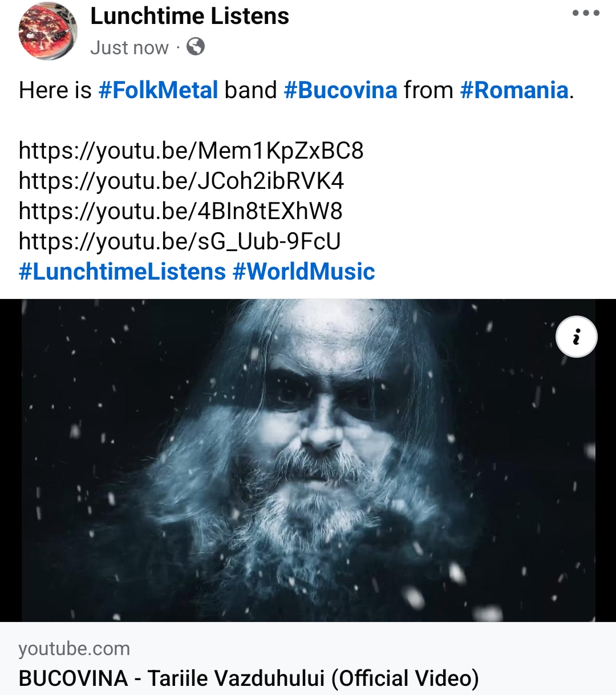Tap the info icon on video preview

pos(576,337)
